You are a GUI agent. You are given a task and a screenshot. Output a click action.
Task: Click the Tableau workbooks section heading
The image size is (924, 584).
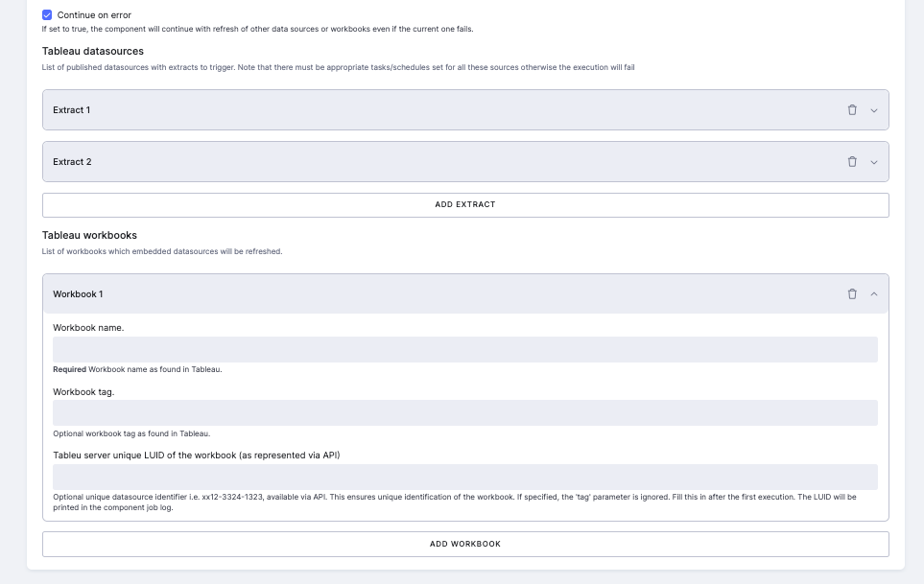(x=89, y=235)
